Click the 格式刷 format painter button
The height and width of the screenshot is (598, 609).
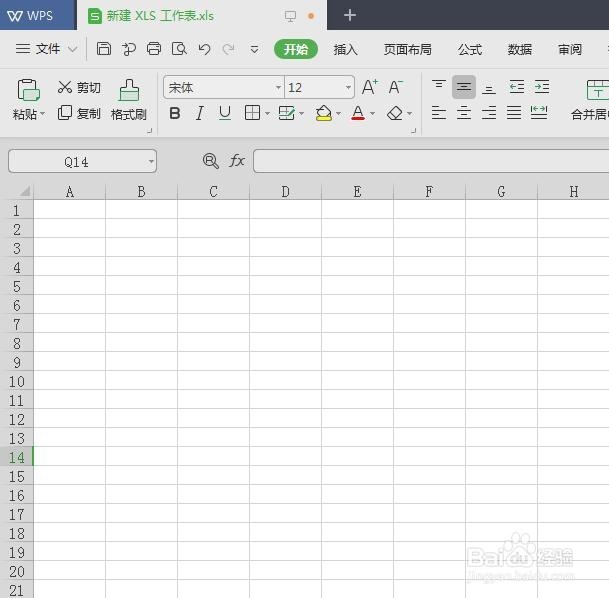[x=129, y=100]
